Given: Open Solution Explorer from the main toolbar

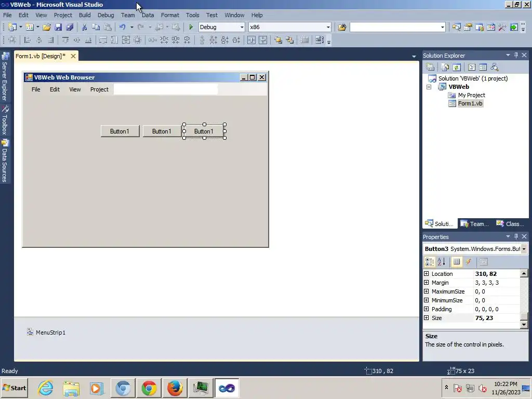Looking at the screenshot, I should tap(456, 27).
